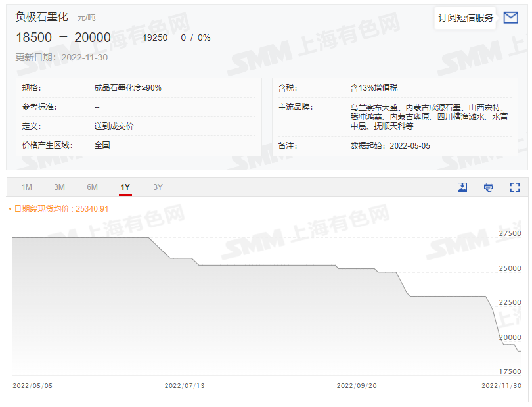The width and height of the screenshot is (532, 407).
Task: Click the 2022/07/13 date axis label
Action: [x=185, y=386]
